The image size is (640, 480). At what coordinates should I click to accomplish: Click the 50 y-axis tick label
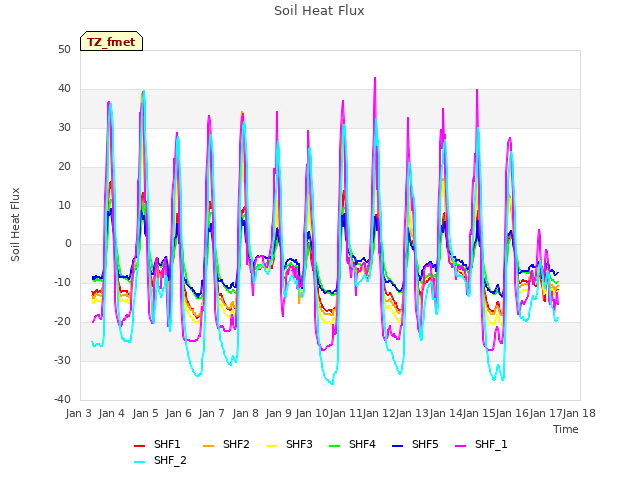click(64, 50)
